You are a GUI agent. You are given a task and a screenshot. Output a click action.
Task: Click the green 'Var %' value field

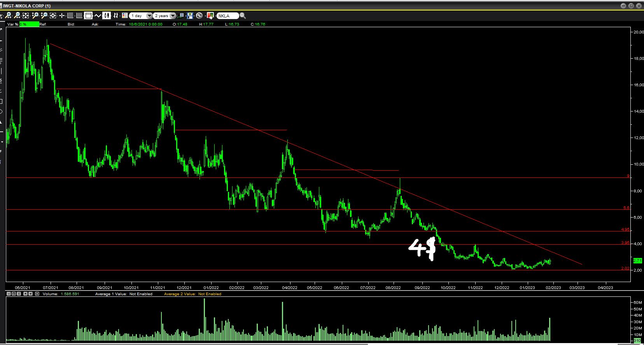pyautogui.click(x=29, y=24)
